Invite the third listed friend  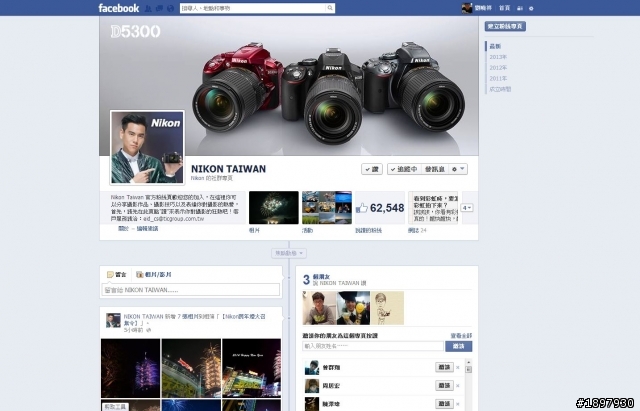click(x=444, y=404)
